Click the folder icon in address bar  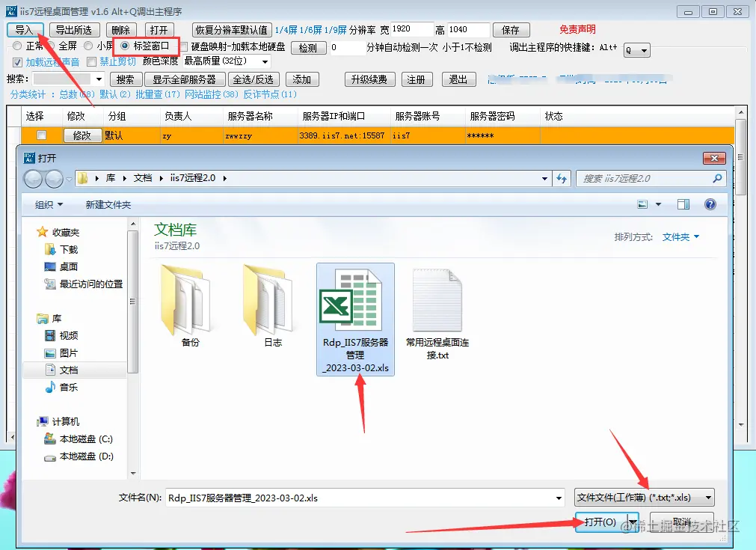82,178
